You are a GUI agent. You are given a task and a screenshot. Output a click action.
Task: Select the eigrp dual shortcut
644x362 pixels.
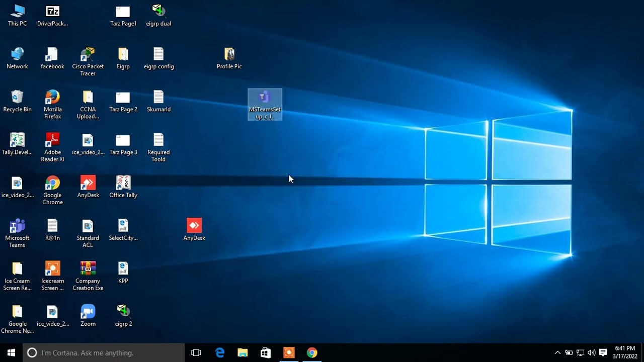158,16
